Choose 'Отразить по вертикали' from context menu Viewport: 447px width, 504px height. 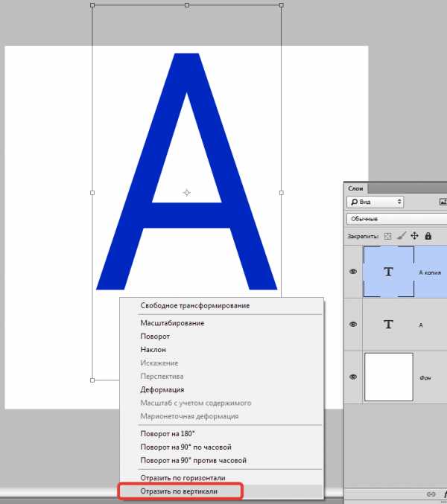(x=183, y=491)
